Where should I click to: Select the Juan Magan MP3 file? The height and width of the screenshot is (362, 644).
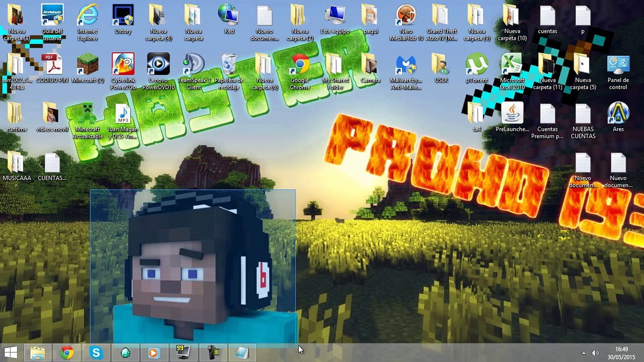point(123,121)
